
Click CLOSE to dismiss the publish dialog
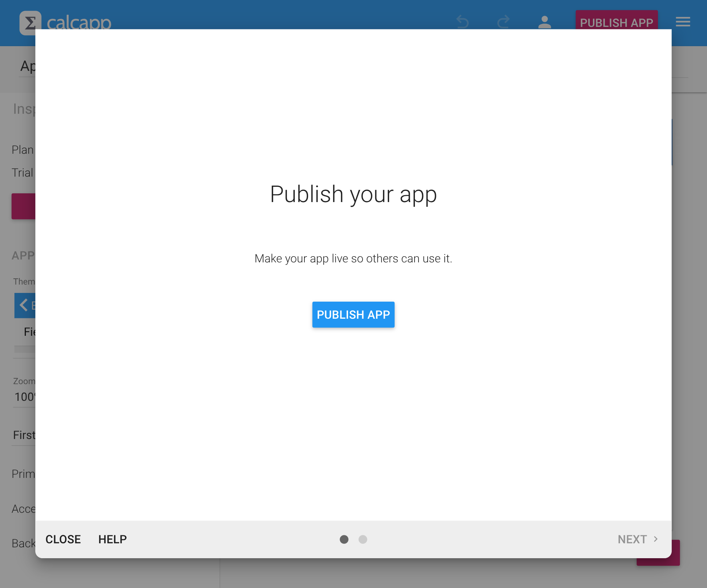(63, 539)
